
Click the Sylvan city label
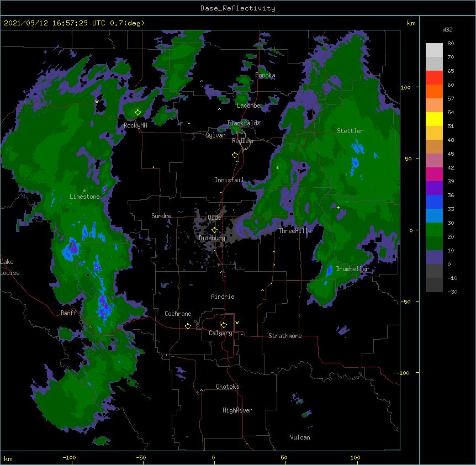click(x=215, y=135)
